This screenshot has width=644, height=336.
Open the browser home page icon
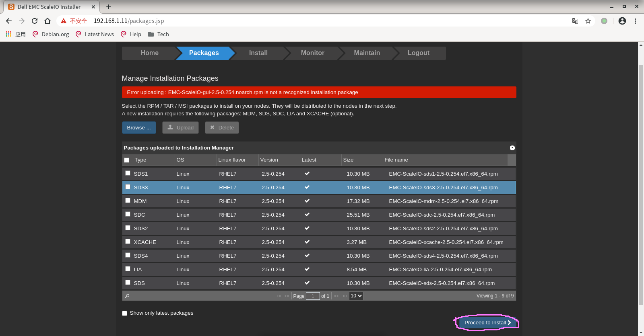47,21
